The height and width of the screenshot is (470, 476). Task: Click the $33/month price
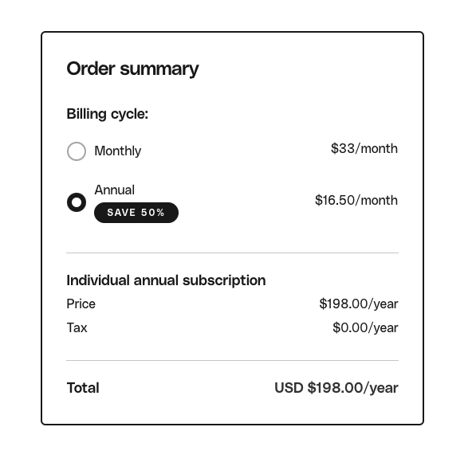[x=364, y=149]
